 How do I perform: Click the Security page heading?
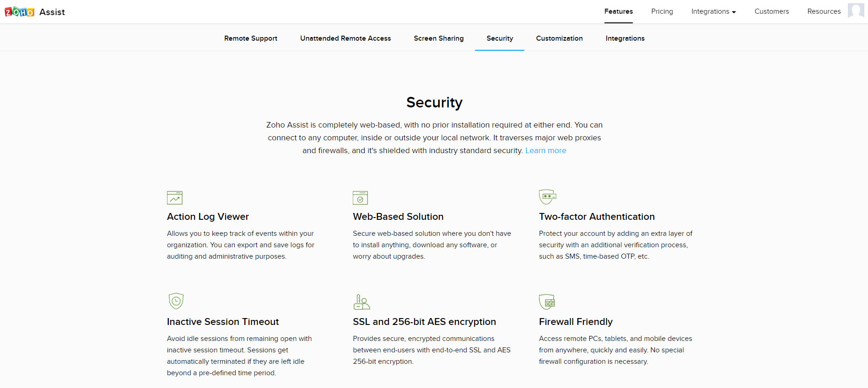(434, 103)
